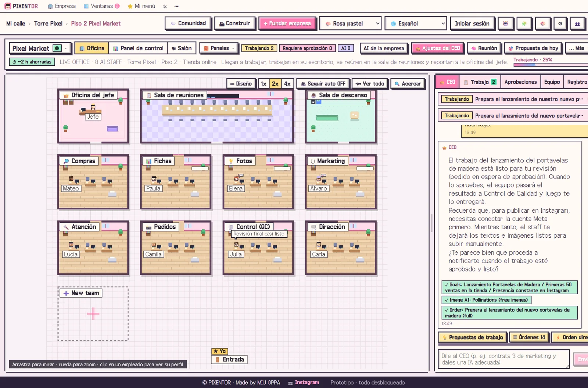Open Ajustes del CEO
Screen dimensions: 588x388
(x=438, y=48)
